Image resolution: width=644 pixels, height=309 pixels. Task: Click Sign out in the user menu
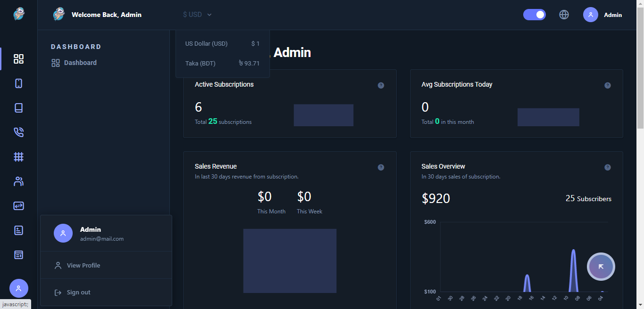pyautogui.click(x=78, y=293)
